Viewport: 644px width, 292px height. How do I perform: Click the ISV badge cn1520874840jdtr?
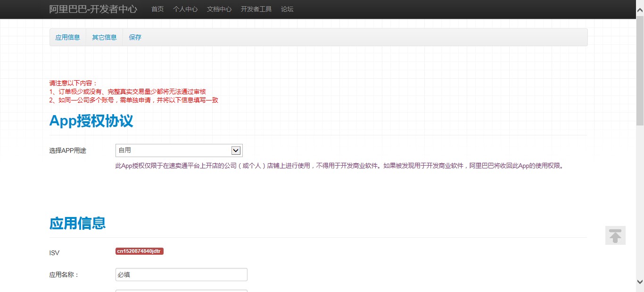click(140, 251)
